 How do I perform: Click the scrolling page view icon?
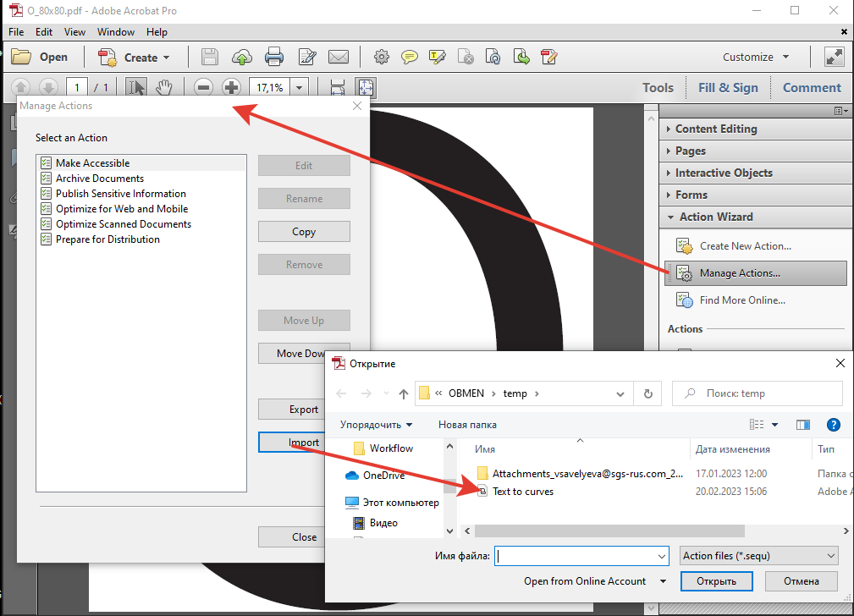338,87
